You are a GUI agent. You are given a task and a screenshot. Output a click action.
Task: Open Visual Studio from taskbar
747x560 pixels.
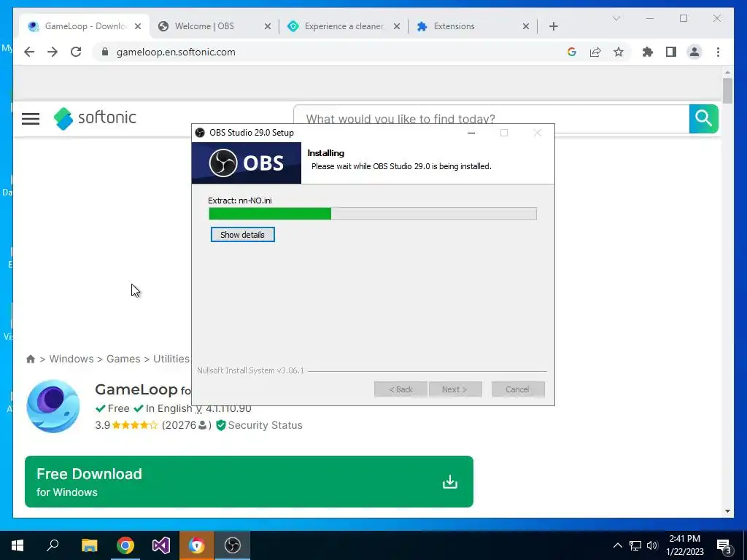click(x=161, y=545)
